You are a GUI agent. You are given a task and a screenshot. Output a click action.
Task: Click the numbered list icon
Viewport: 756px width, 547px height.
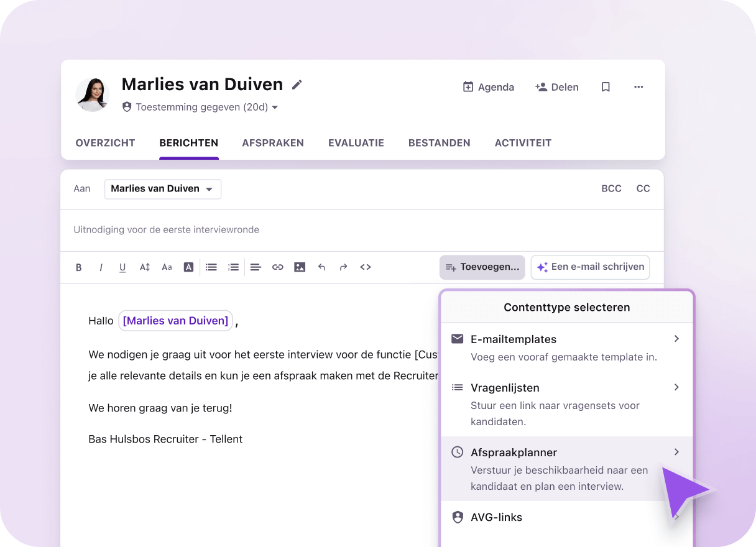tap(233, 267)
